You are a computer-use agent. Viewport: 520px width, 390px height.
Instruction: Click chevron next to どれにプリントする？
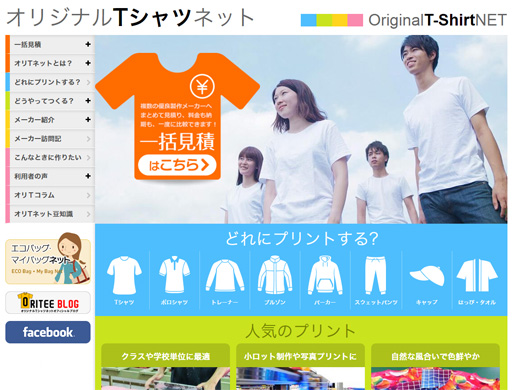pyautogui.click(x=88, y=82)
